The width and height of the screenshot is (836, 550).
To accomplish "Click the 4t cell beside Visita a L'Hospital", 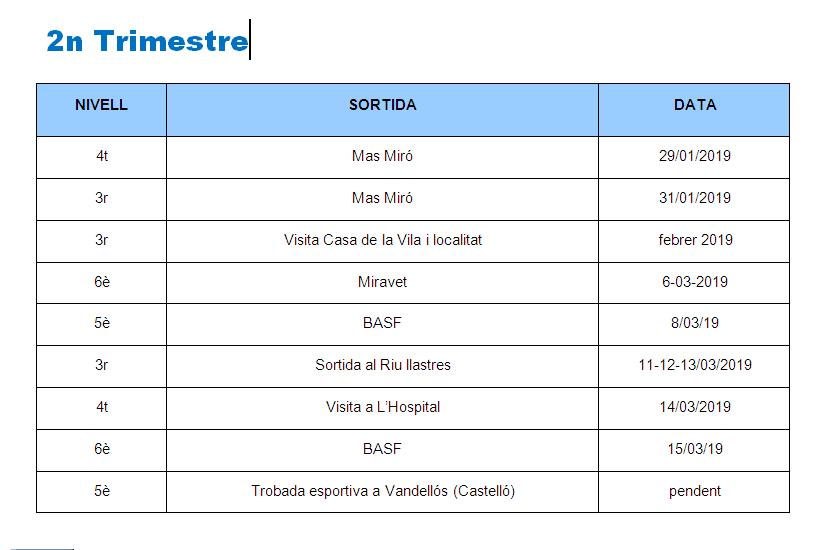I will click(x=101, y=407).
